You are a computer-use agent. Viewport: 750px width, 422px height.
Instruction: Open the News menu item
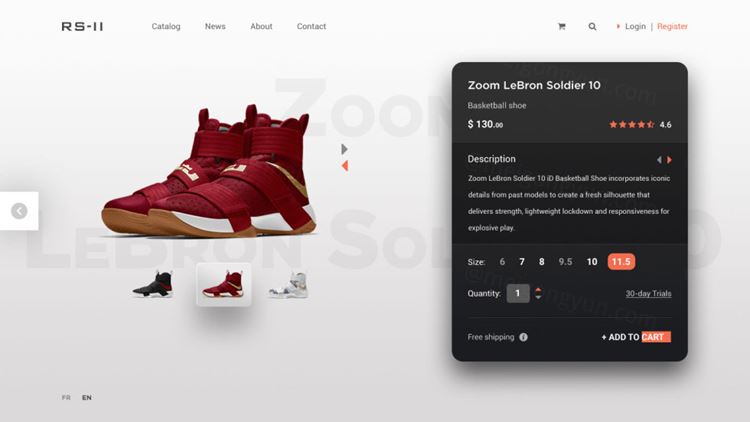[215, 26]
